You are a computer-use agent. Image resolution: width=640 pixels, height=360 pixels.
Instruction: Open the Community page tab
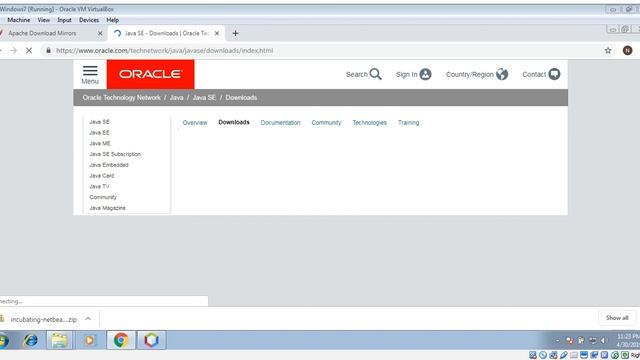pos(326,122)
